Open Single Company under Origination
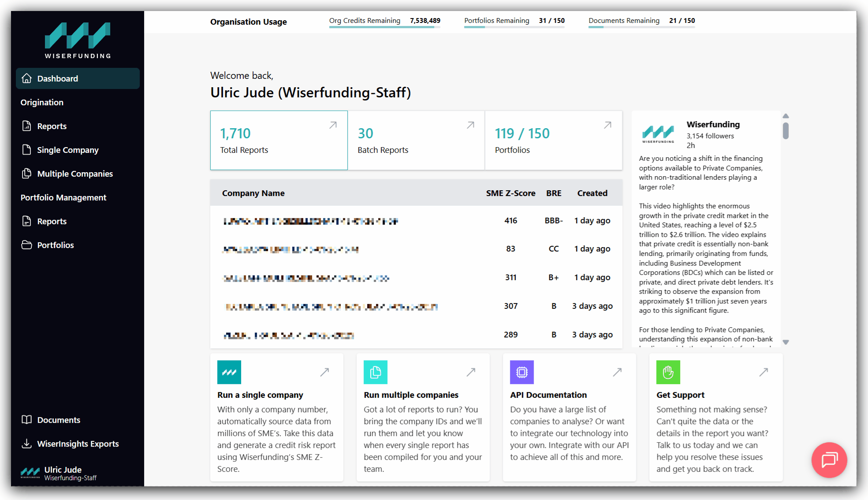This screenshot has width=868, height=500. point(67,150)
